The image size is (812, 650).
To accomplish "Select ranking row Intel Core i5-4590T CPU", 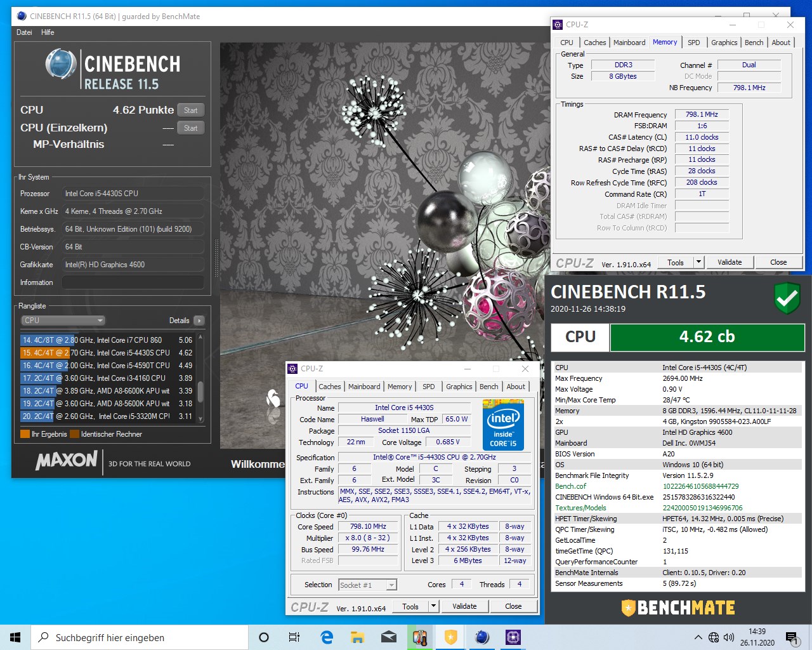I will (107, 366).
